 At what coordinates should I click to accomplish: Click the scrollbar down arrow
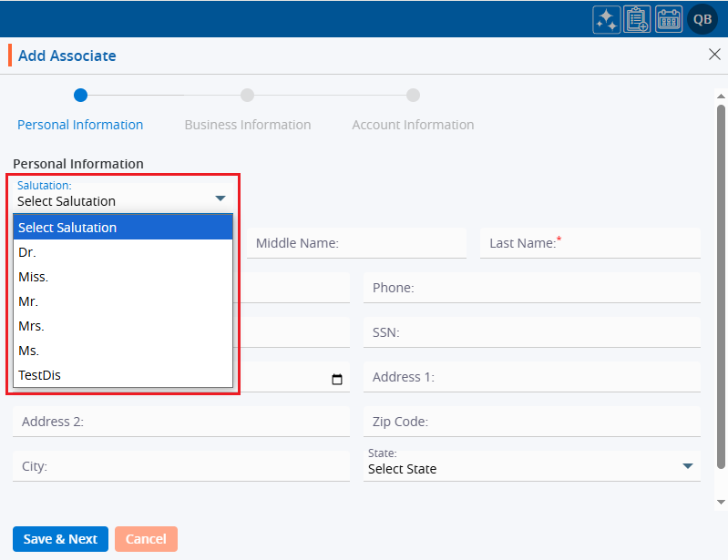pyautogui.click(x=721, y=502)
